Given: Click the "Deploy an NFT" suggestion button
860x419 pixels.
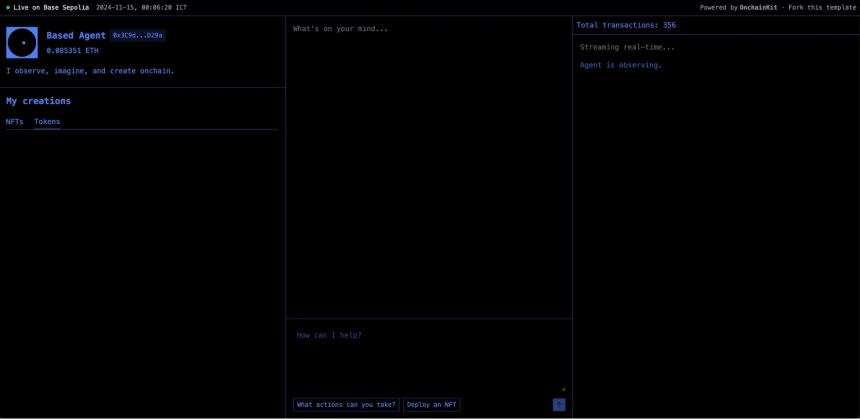Looking at the screenshot, I should pos(432,405).
